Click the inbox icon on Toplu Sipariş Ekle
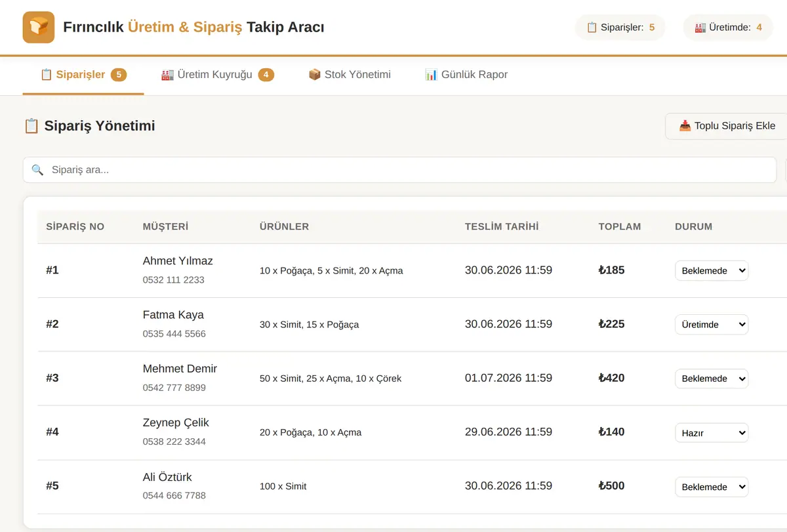The image size is (787, 532). [685, 126]
